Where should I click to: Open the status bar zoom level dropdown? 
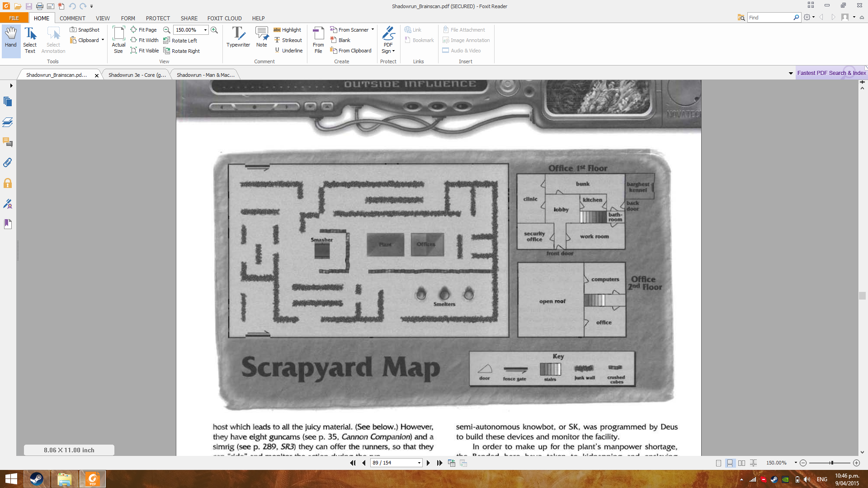(796, 463)
